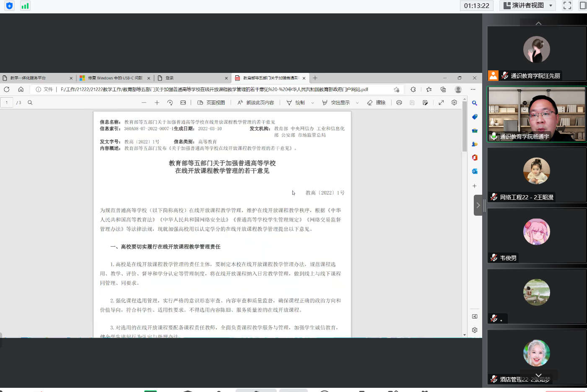Click the network signal bars icon

tap(25, 6)
